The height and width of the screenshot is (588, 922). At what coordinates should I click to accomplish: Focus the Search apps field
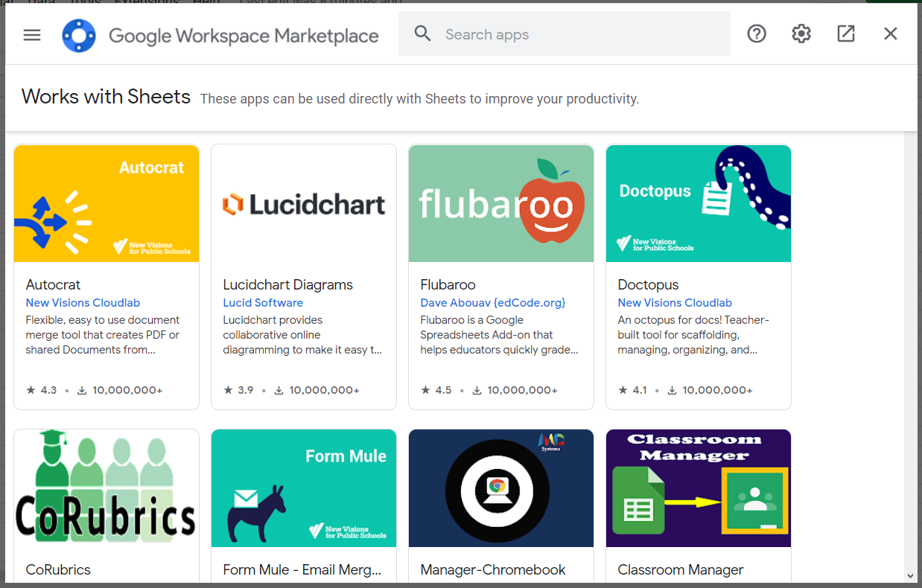point(565,33)
